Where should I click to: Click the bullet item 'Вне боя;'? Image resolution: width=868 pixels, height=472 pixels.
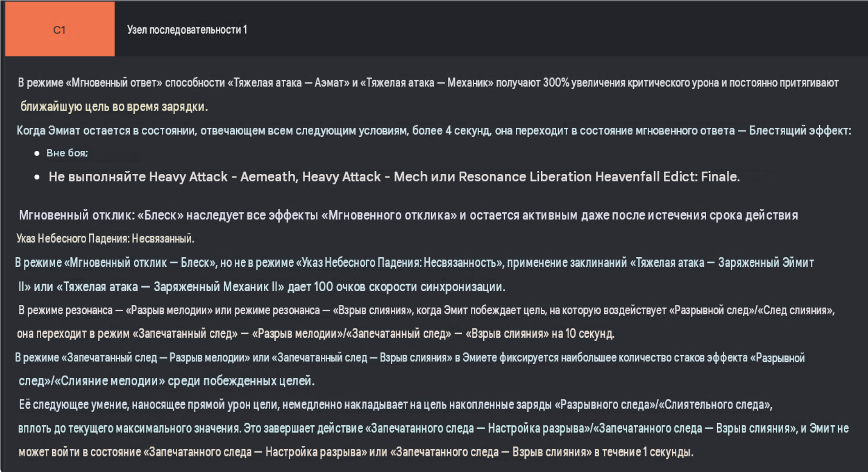click(x=67, y=153)
